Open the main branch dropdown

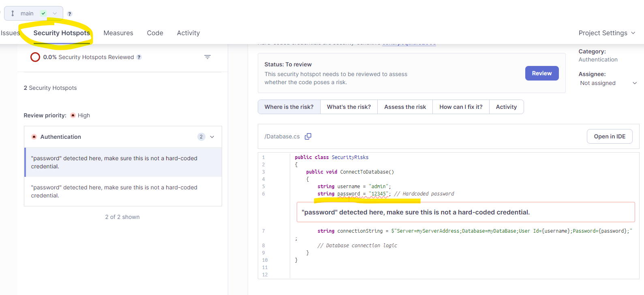55,13
